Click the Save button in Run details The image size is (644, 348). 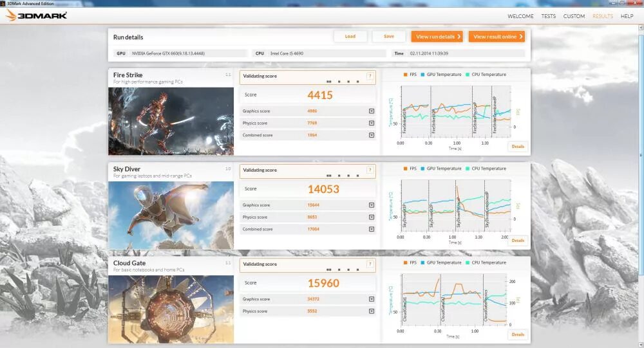pos(388,36)
